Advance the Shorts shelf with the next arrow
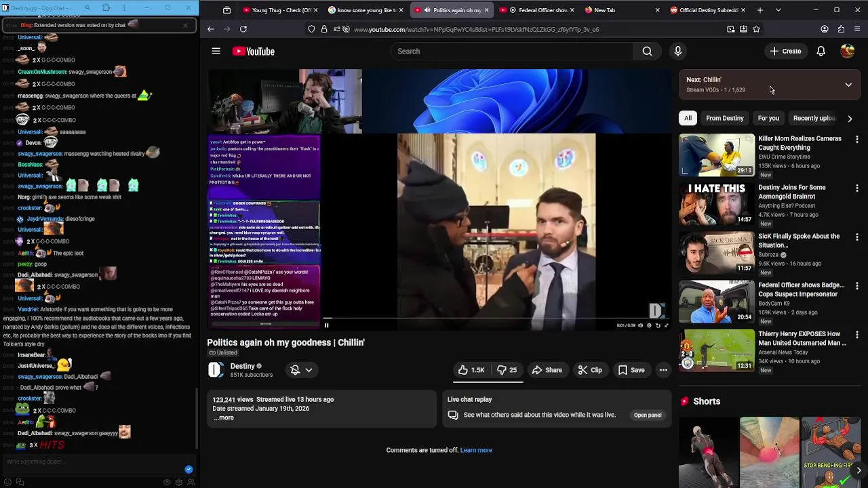 tap(859, 470)
